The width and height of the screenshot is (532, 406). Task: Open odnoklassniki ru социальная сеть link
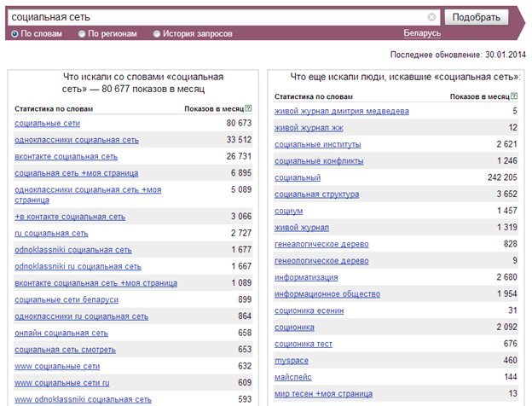pyautogui.click(x=78, y=266)
